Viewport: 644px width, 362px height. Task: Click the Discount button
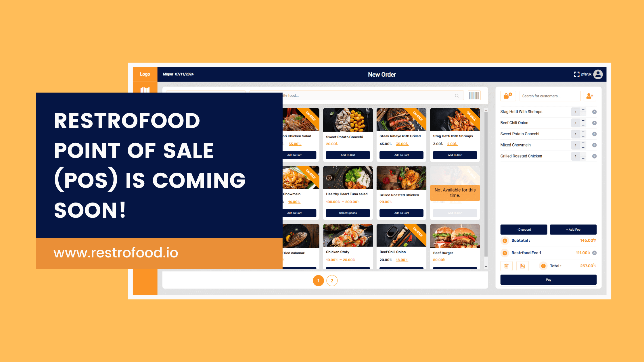pos(524,229)
